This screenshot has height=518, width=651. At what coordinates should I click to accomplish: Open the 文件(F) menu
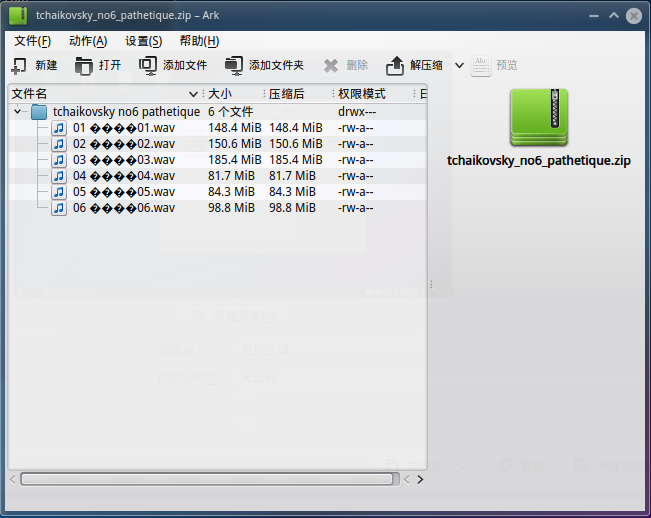(32, 41)
